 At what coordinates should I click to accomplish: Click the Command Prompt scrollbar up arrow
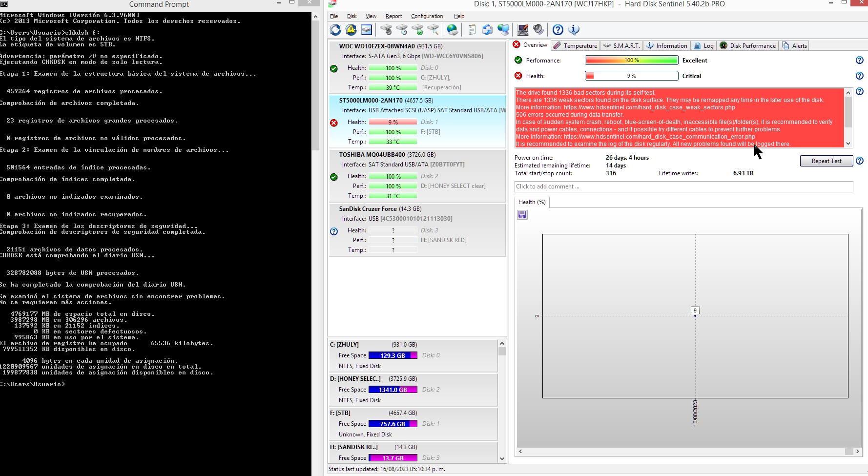click(x=315, y=17)
